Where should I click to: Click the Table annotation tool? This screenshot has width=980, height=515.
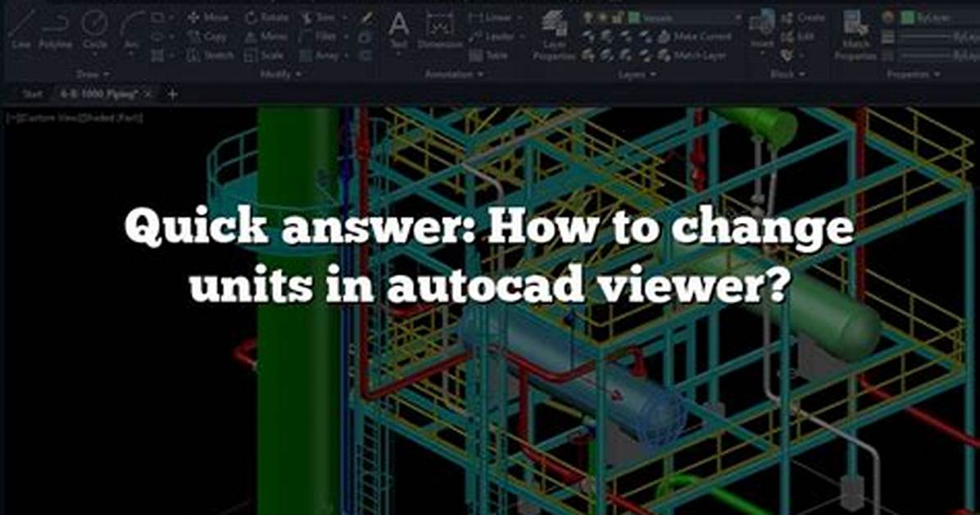(489, 56)
